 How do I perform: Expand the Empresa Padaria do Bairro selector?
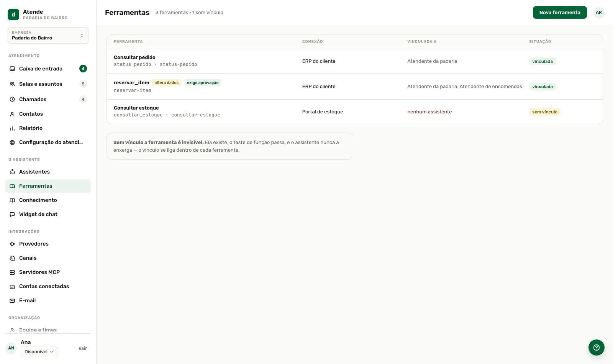coord(48,35)
